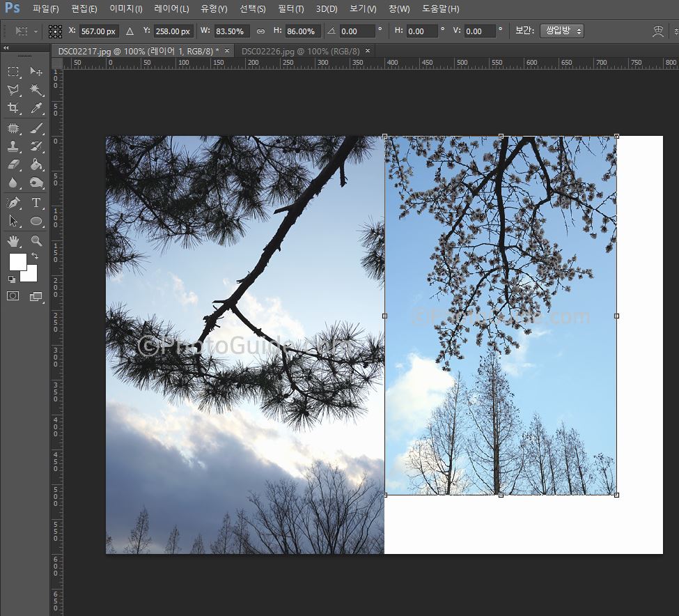This screenshot has width=679, height=616.
Task: Switch to the DSC02226.jpg document tab
Action: tap(301, 51)
